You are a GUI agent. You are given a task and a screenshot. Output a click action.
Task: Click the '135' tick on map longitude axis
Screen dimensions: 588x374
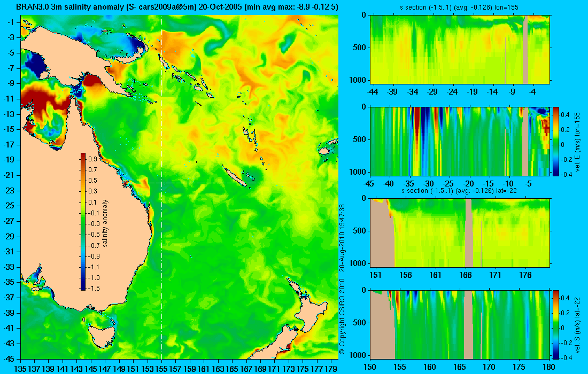click(20, 369)
